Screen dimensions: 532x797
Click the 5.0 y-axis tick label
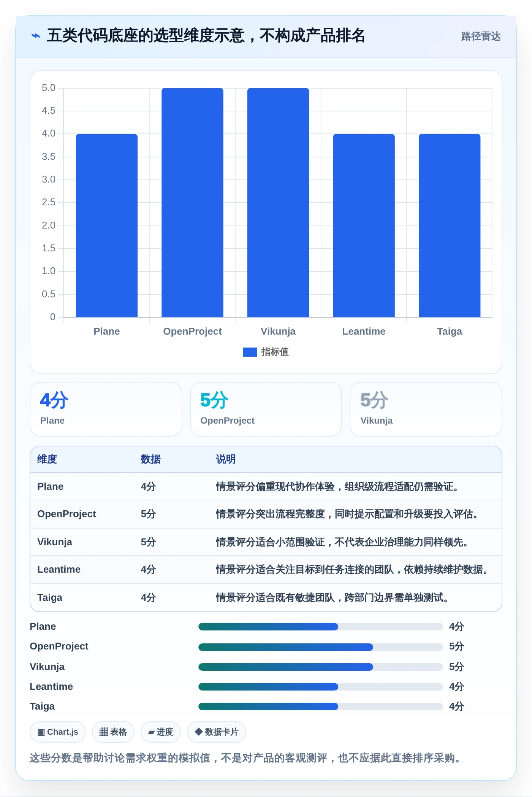pos(49,88)
